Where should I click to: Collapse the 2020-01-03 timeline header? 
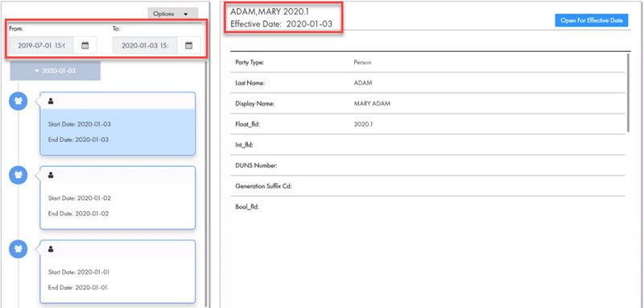click(56, 71)
